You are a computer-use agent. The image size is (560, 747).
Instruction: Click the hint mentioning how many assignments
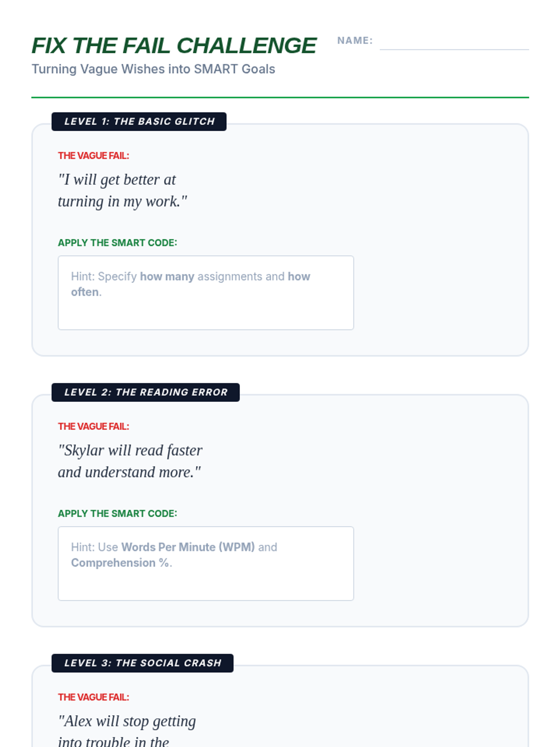click(190, 284)
